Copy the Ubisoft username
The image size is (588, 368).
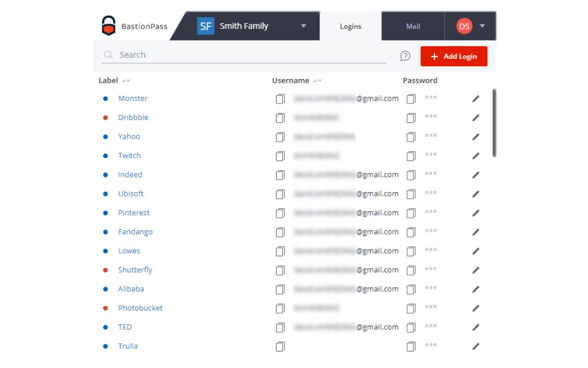280,194
